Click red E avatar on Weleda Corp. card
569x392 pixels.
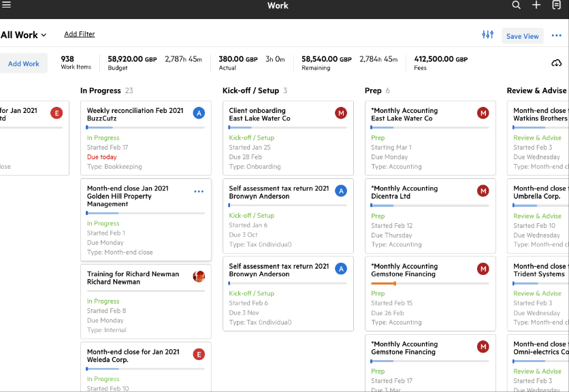(x=199, y=354)
